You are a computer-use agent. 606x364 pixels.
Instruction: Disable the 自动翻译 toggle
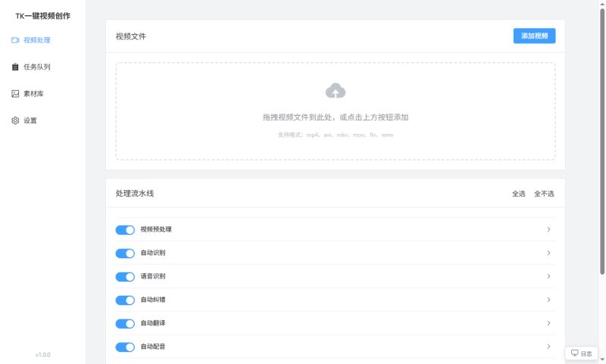pyautogui.click(x=125, y=324)
